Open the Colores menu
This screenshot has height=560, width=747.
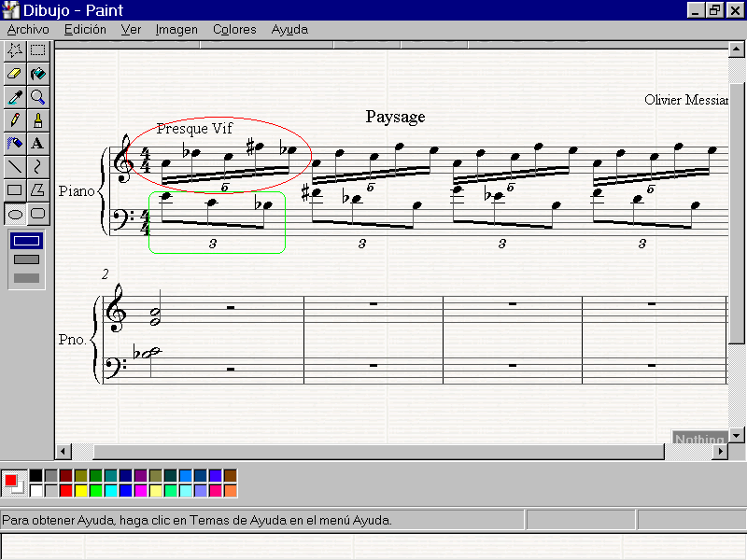[234, 30]
